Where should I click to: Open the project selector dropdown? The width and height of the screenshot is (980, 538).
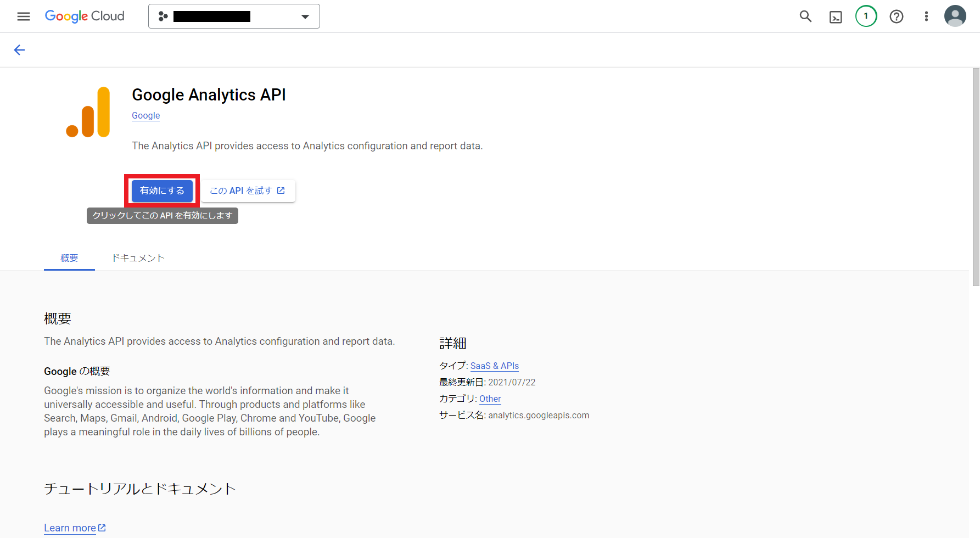[x=234, y=16]
